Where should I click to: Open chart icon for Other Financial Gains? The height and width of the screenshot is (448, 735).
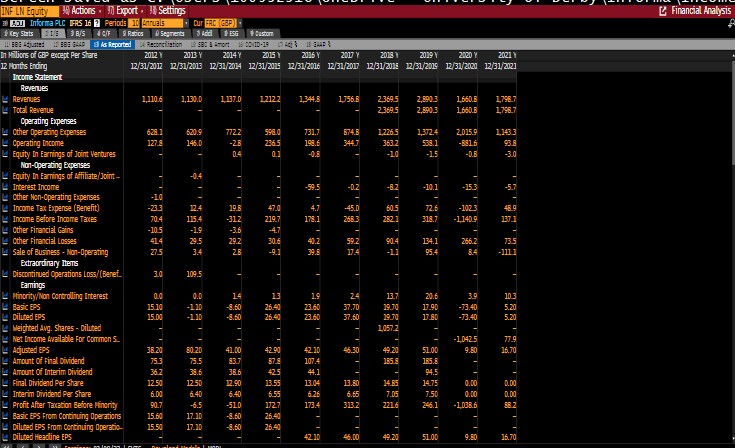click(x=5, y=230)
